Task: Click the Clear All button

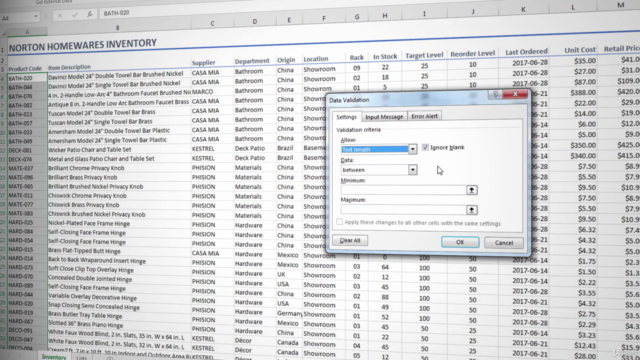Action: pyautogui.click(x=350, y=240)
